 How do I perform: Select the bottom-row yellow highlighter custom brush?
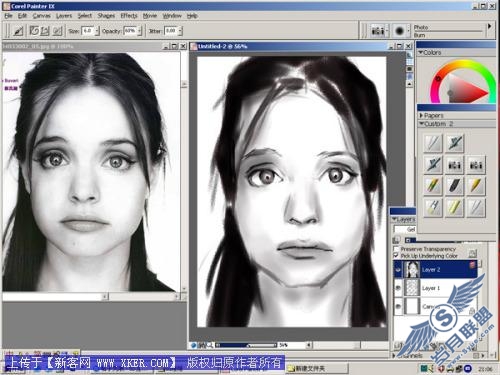(455, 208)
